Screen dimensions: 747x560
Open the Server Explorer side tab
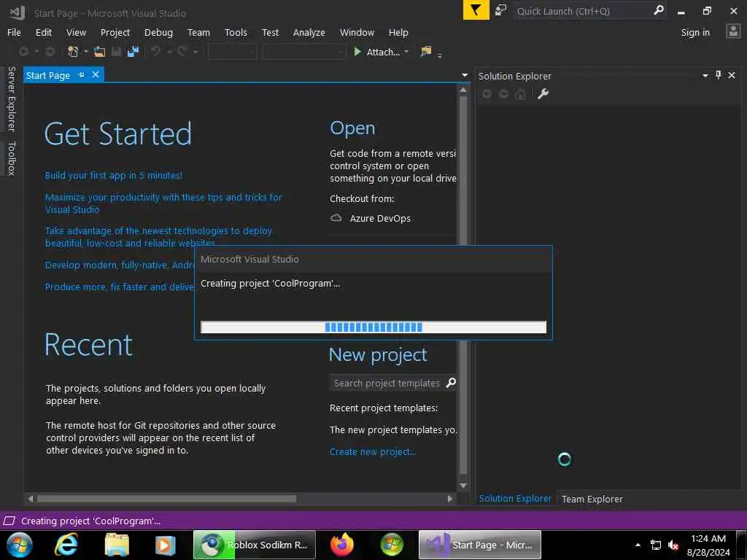12,98
